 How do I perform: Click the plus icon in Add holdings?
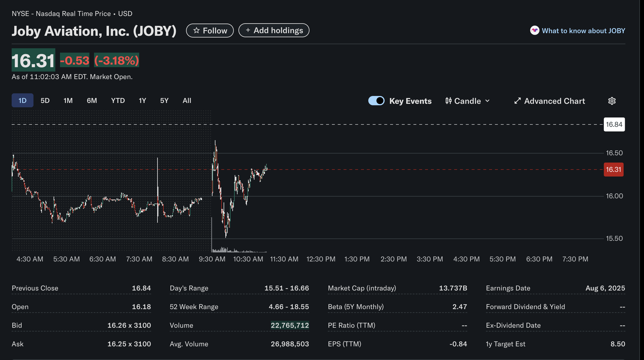248,30
